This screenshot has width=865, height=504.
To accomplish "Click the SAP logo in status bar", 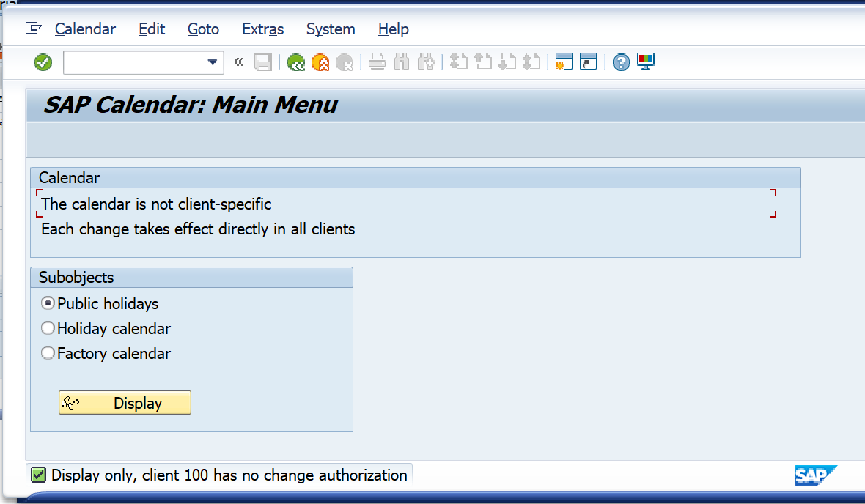I will click(815, 475).
